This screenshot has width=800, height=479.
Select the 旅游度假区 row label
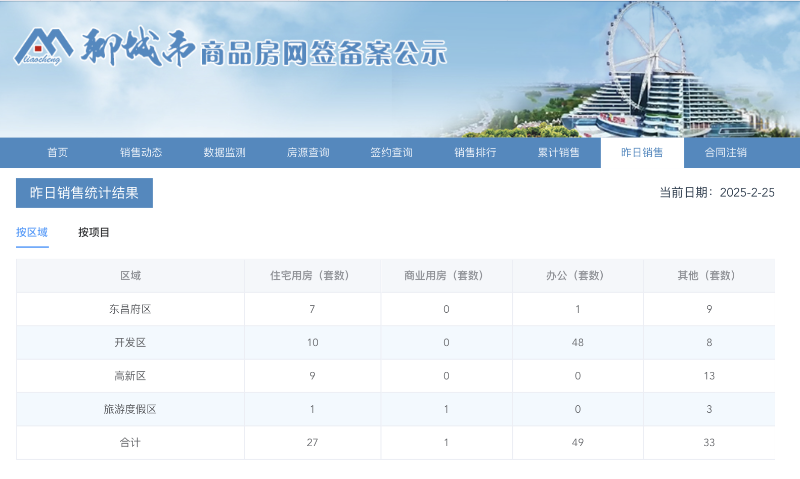[x=130, y=409]
